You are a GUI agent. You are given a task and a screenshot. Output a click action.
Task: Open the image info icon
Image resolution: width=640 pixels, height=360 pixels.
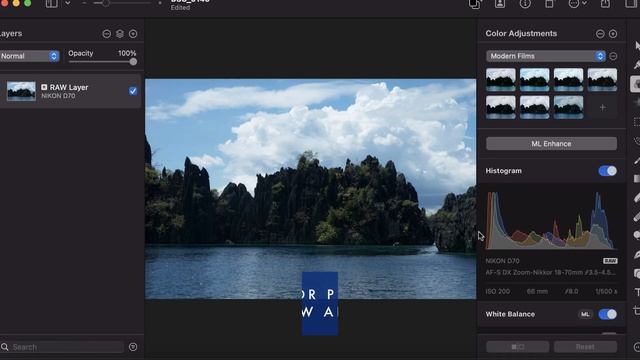[525, 4]
